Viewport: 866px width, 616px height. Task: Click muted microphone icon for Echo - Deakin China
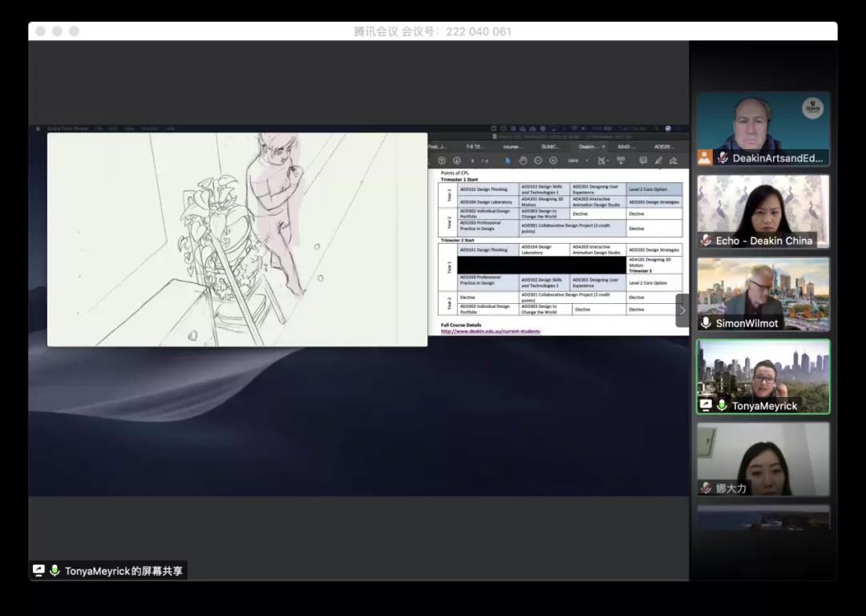pos(706,240)
